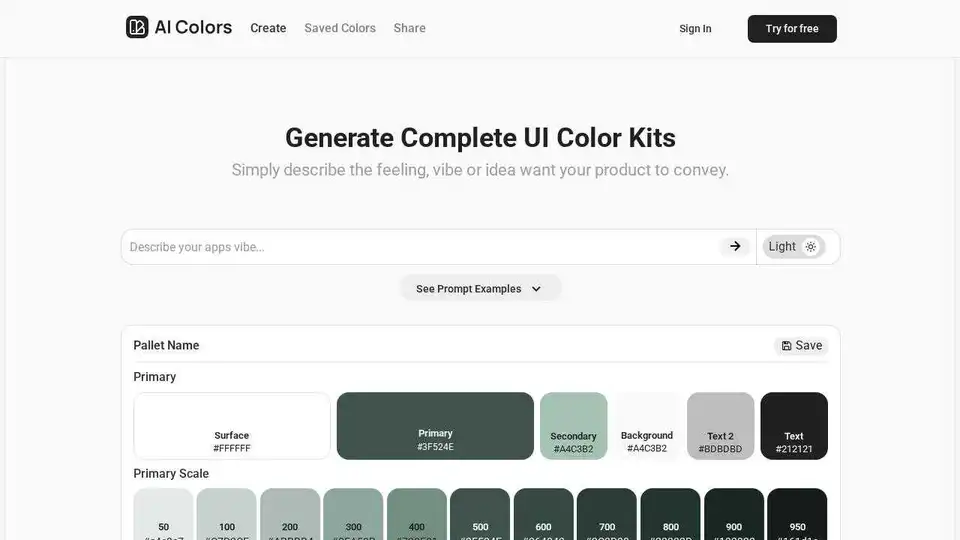
Task: Select the Primary #3F524E swatch
Action: point(435,426)
